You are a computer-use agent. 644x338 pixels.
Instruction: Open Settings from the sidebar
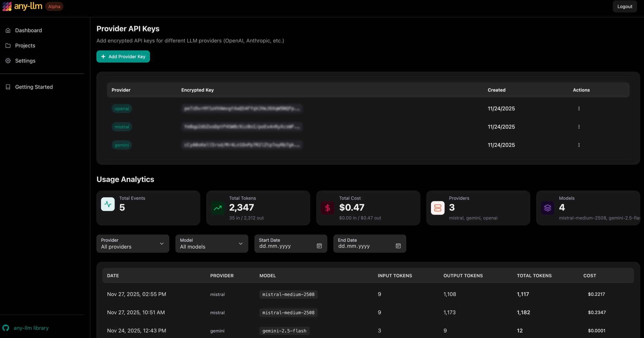[x=25, y=61]
